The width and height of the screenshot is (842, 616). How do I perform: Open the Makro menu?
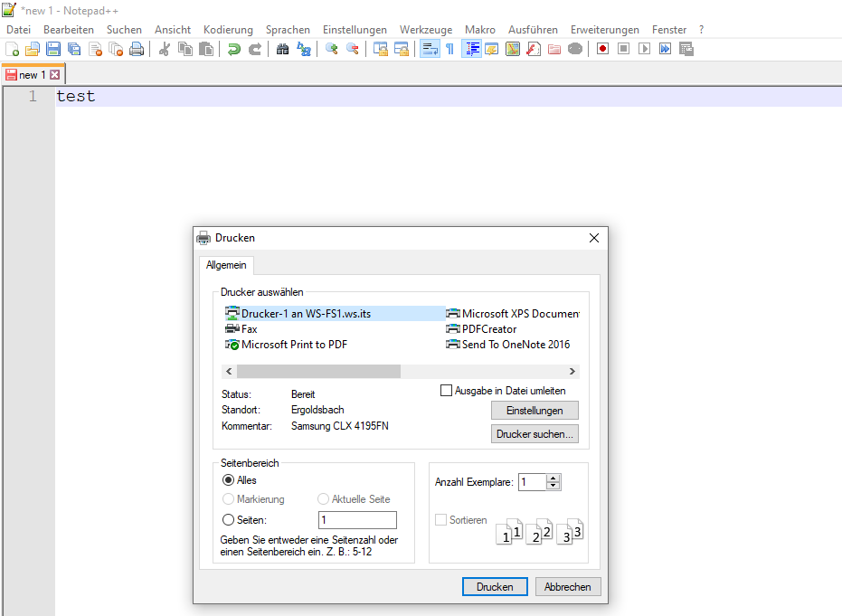point(480,30)
